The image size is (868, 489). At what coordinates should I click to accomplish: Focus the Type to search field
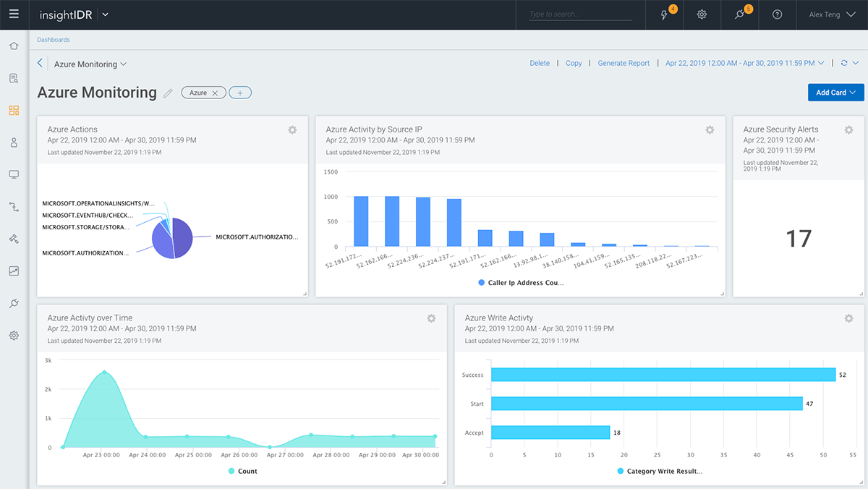point(581,14)
